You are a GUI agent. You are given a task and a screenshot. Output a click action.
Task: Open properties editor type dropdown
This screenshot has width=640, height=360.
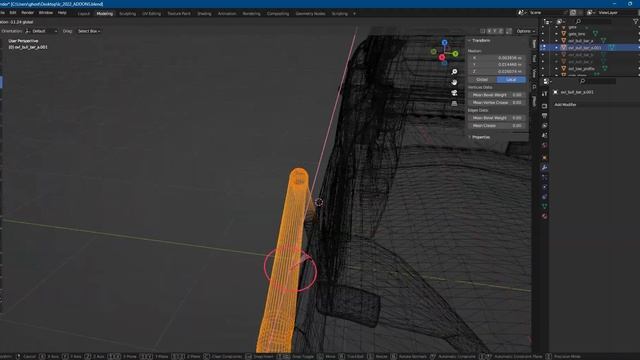pyautogui.click(x=547, y=81)
